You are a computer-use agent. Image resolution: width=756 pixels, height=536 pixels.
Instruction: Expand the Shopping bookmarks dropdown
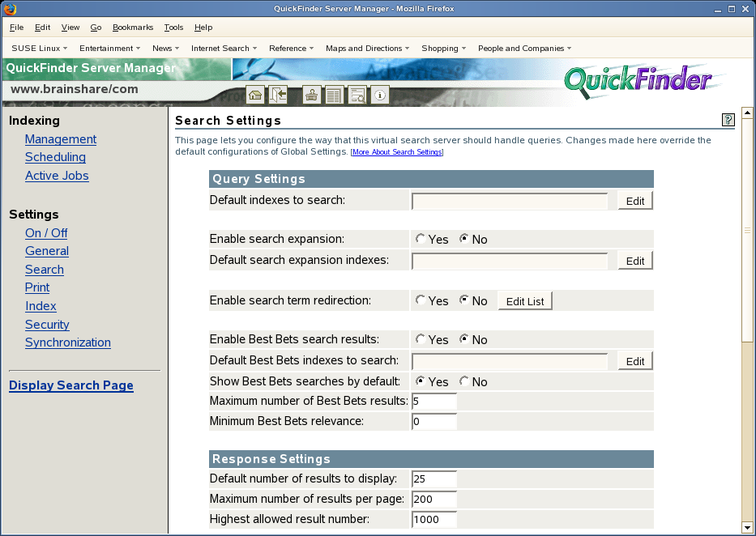[x=444, y=48]
